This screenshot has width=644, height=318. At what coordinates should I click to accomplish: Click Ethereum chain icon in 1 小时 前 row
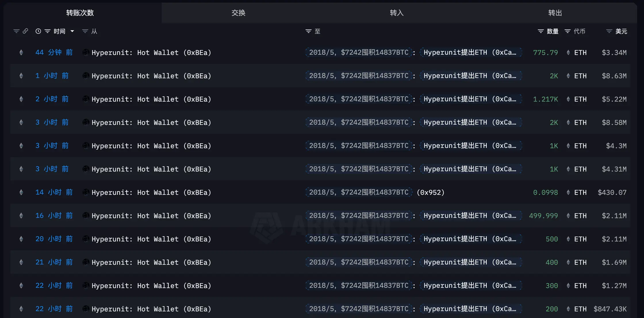[21, 76]
